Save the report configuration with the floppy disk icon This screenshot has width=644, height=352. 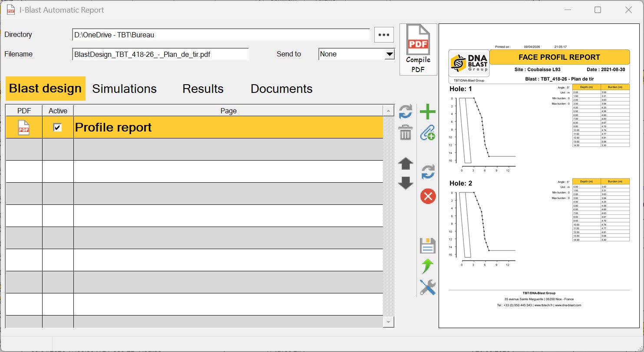427,245
